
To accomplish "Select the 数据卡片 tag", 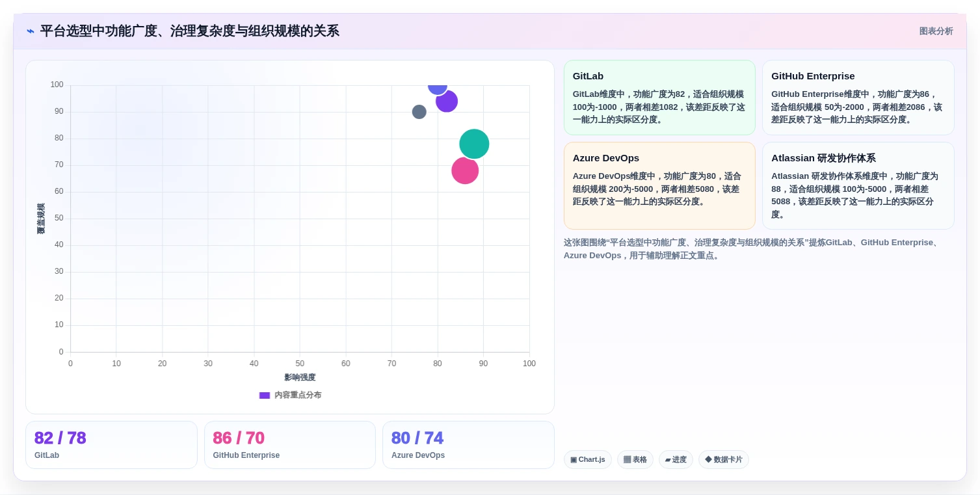I will [724, 459].
